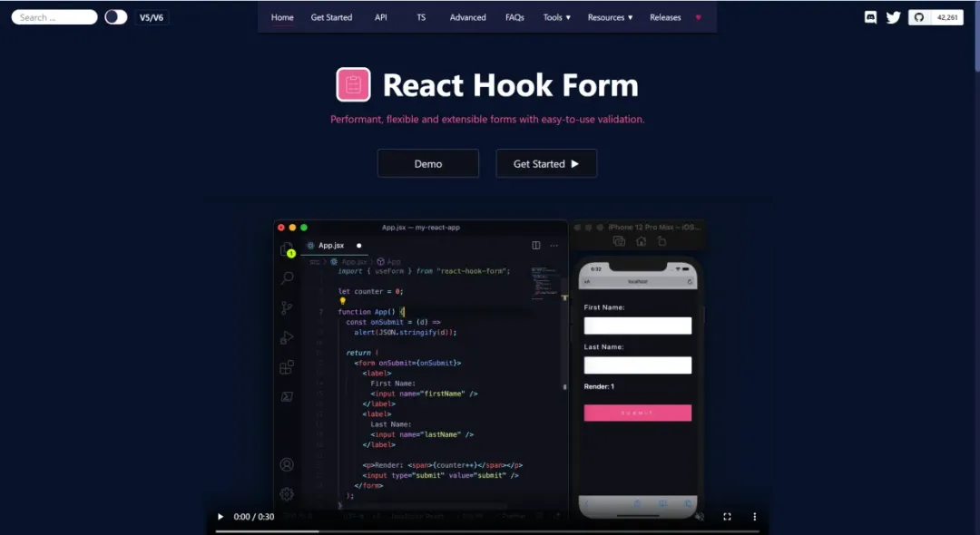Image resolution: width=980 pixels, height=535 pixels.
Task: Toggle the video mute speaker icon
Action: pos(700,516)
